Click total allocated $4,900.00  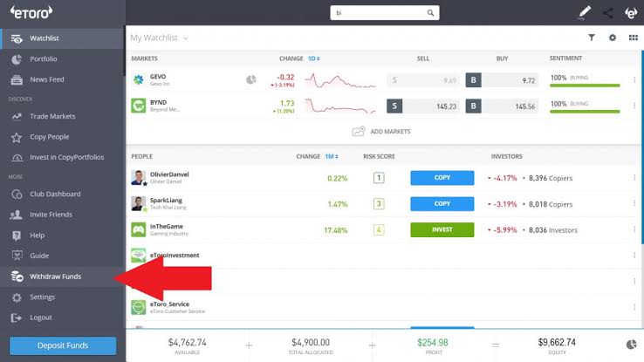(x=311, y=342)
